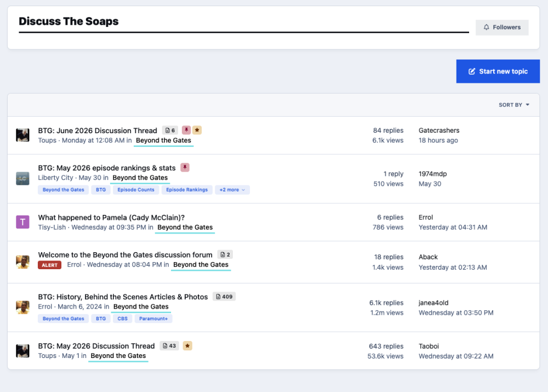Click the 409 pages badge
The height and width of the screenshot is (392, 548).
point(224,297)
